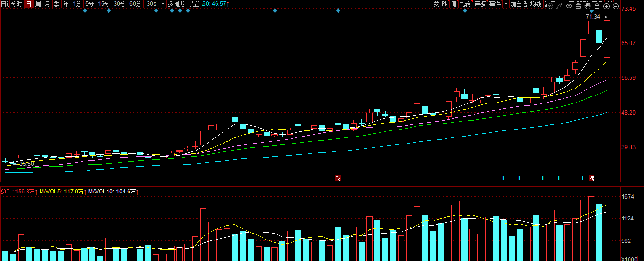This screenshot has height=261, width=644.
Task: Select the 60分 period
Action: [x=136, y=4]
